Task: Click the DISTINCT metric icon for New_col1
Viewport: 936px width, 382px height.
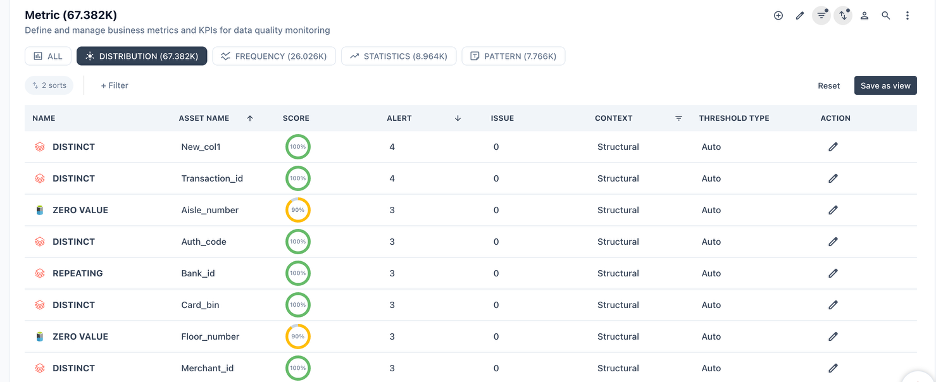Action: [x=40, y=147]
